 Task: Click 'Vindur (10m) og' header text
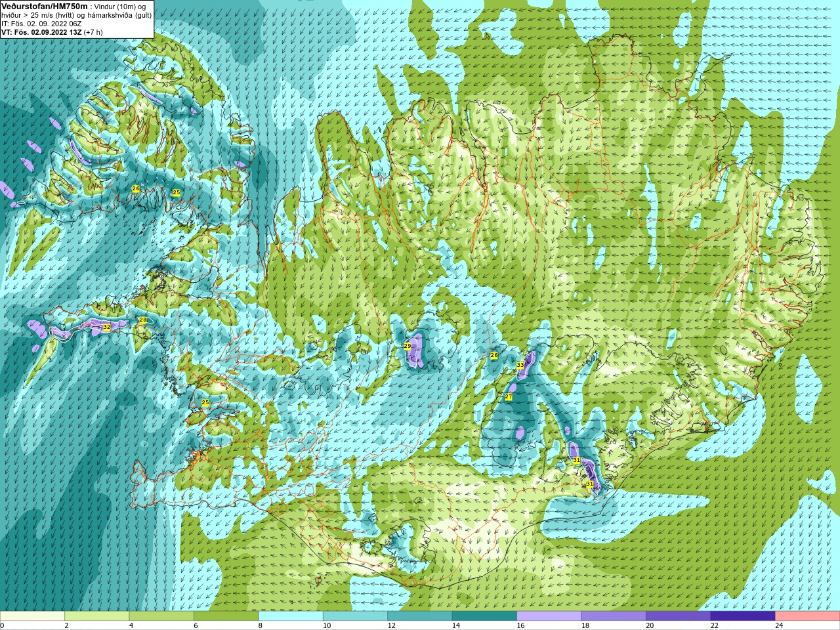pos(120,7)
